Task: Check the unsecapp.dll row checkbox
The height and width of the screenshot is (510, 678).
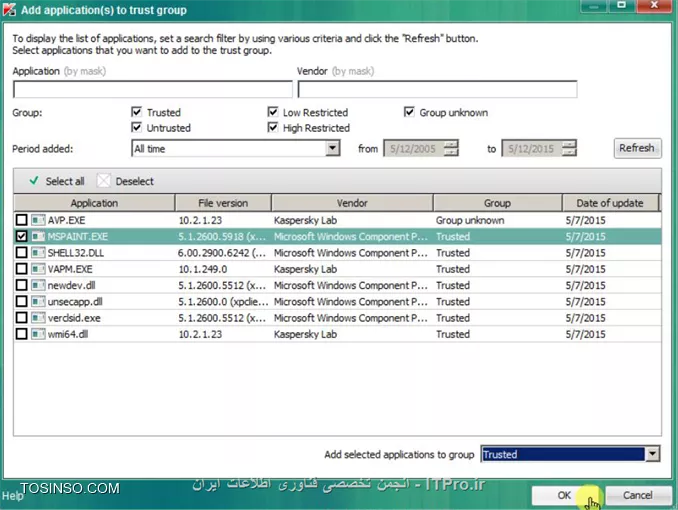Action: pyautogui.click(x=21, y=302)
